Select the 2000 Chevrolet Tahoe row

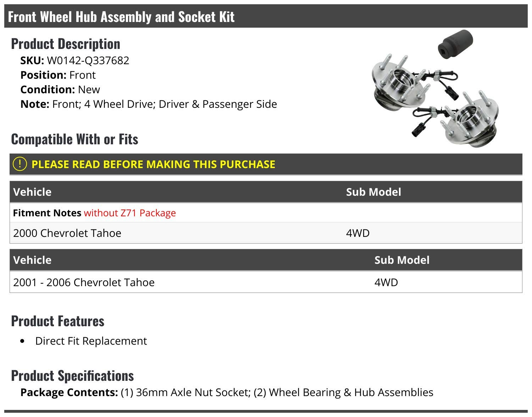(x=266, y=233)
